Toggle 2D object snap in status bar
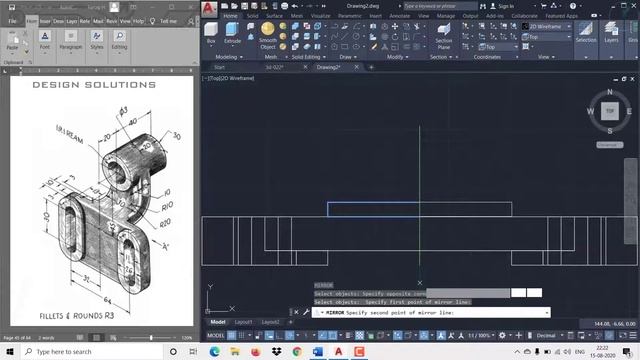This screenshot has width=640, height=360. (x=333, y=335)
